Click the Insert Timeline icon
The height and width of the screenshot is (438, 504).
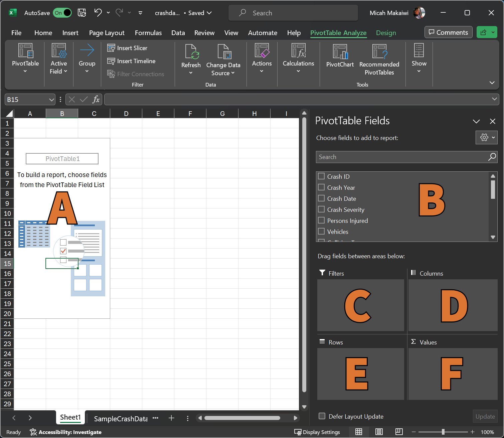click(x=111, y=61)
